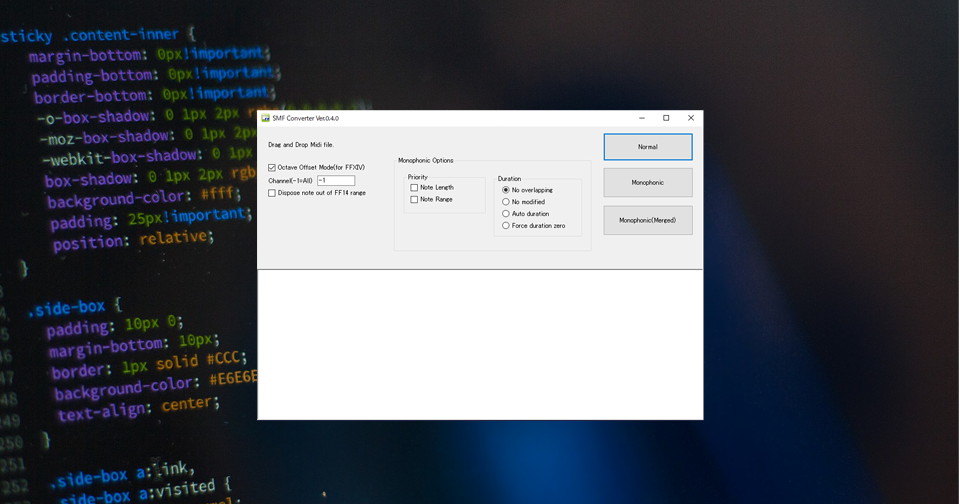Check the Note Length priority option
Screen dimensions: 960x504
(414, 187)
